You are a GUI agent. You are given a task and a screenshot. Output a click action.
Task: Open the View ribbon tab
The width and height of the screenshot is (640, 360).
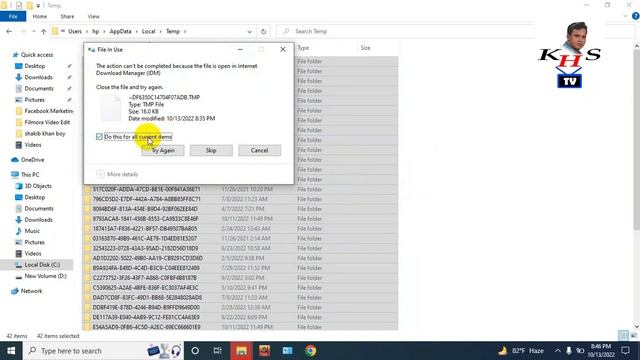click(x=93, y=16)
